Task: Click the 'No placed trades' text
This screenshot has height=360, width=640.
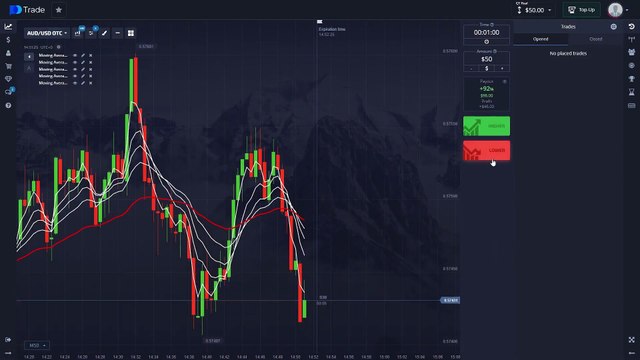Action: click(568, 53)
